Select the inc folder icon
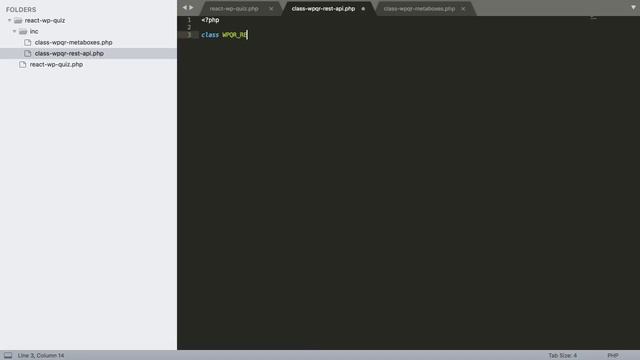The width and height of the screenshot is (640, 360). (23, 31)
